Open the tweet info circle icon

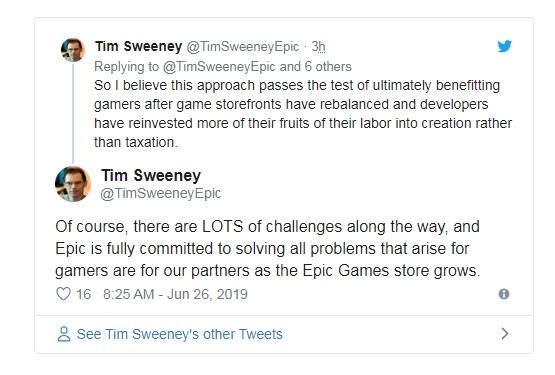pyautogui.click(x=504, y=294)
